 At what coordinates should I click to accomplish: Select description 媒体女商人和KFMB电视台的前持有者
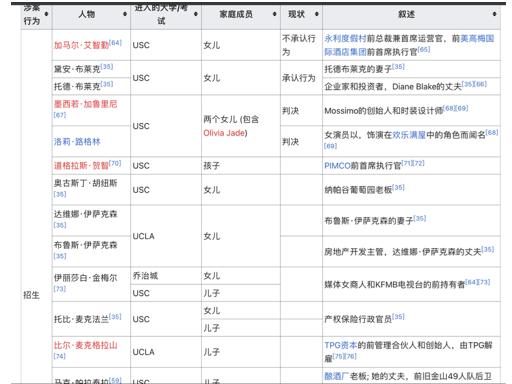(x=395, y=284)
